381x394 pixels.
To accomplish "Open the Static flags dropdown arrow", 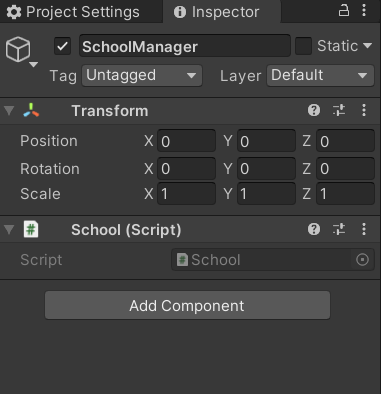I will tap(367, 46).
